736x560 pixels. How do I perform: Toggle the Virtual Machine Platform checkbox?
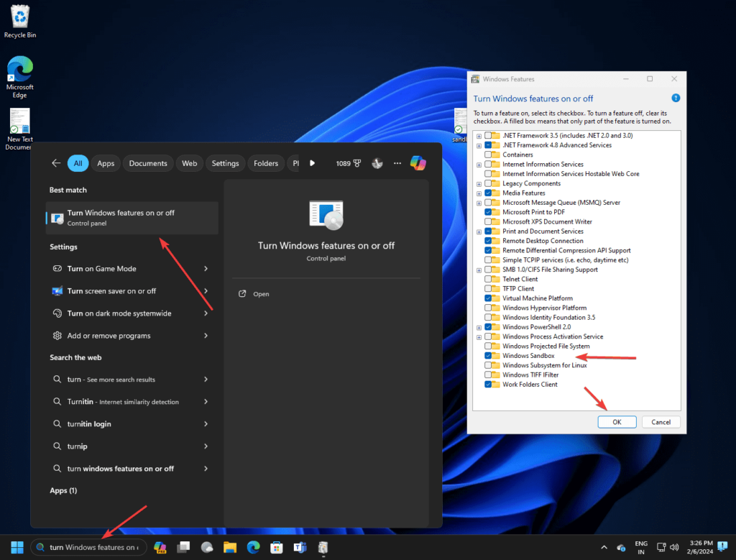click(x=488, y=298)
